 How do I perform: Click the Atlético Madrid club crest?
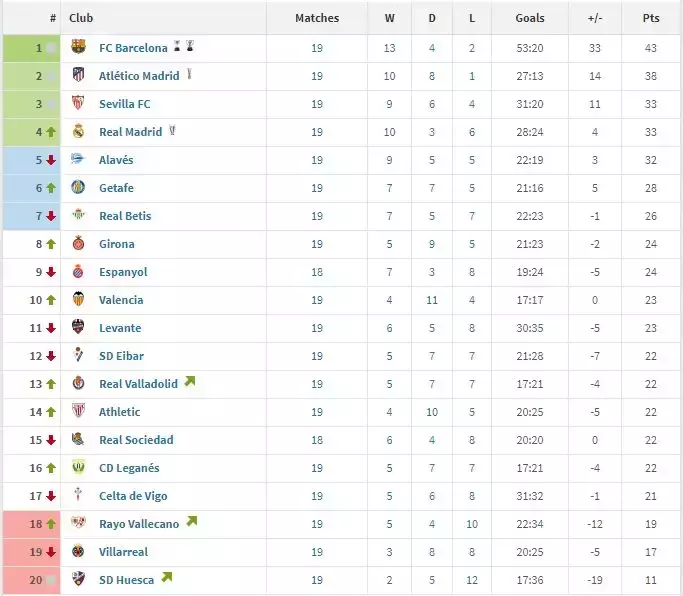79,76
